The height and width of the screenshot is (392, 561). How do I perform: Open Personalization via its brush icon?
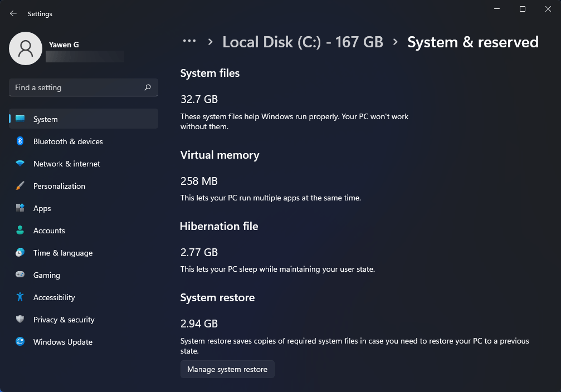coord(21,186)
